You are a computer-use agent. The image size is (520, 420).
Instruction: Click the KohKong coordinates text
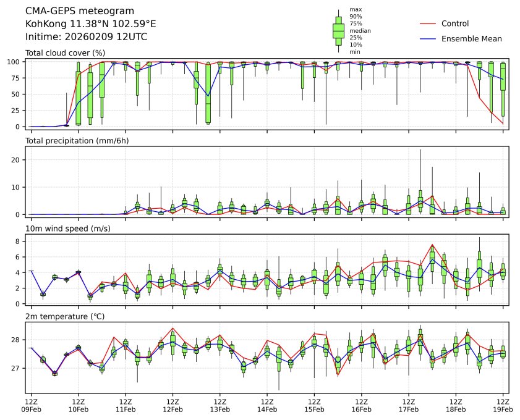coord(90,24)
